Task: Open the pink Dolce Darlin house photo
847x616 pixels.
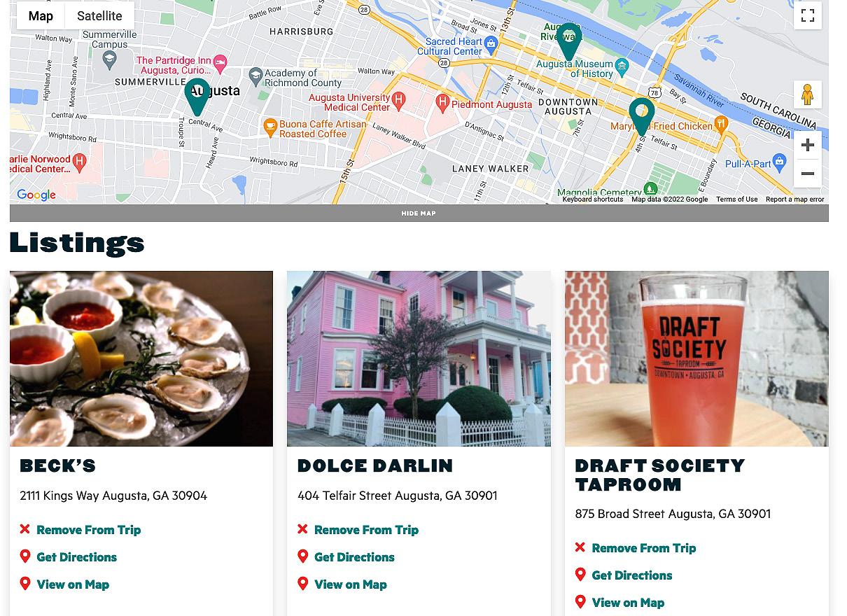Action: click(x=419, y=358)
